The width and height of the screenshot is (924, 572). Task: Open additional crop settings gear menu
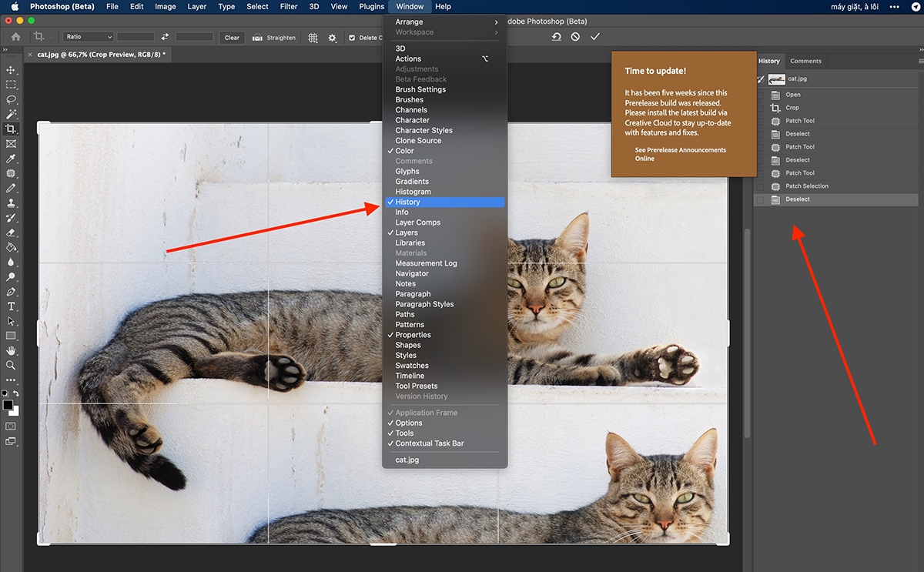pos(333,37)
